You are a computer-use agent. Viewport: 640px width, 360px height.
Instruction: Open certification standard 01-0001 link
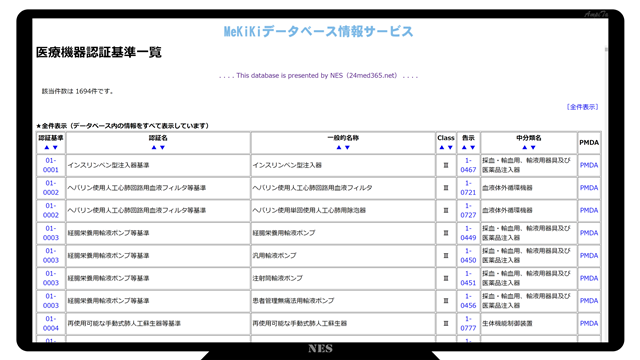pos(51,165)
